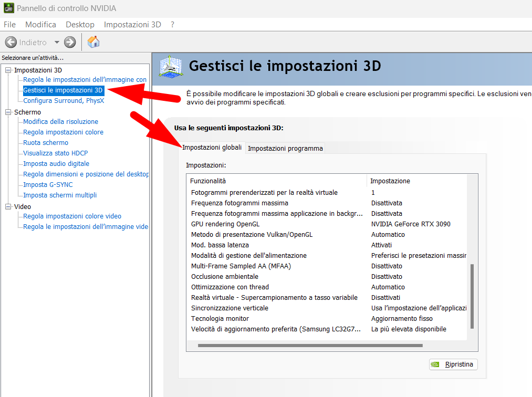The width and height of the screenshot is (532, 397).
Task: Select Realtà virtuale Supercampionamento a tasso variabile row
Action: point(327,298)
